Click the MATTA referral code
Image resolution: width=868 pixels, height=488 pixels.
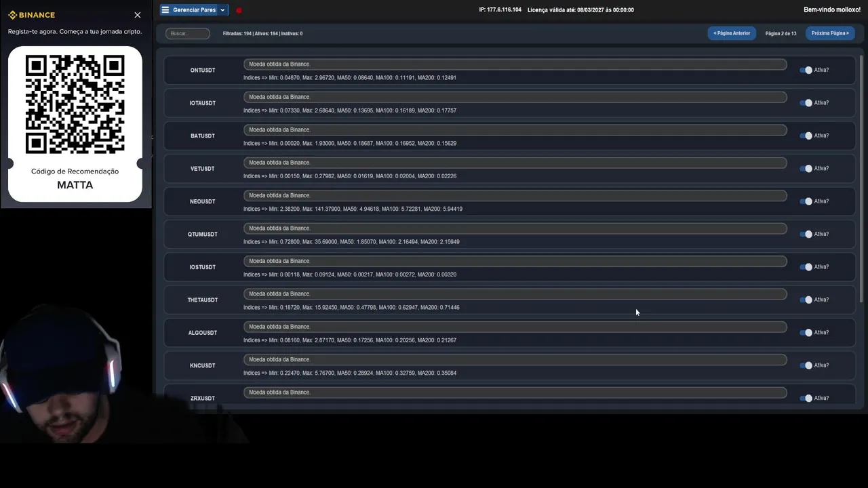[75, 185]
